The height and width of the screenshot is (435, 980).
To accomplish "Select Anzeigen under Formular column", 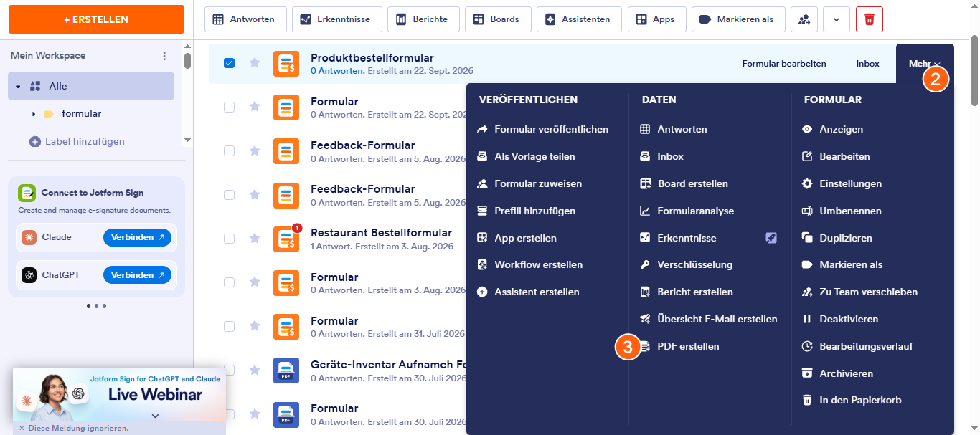I will coord(832,129).
